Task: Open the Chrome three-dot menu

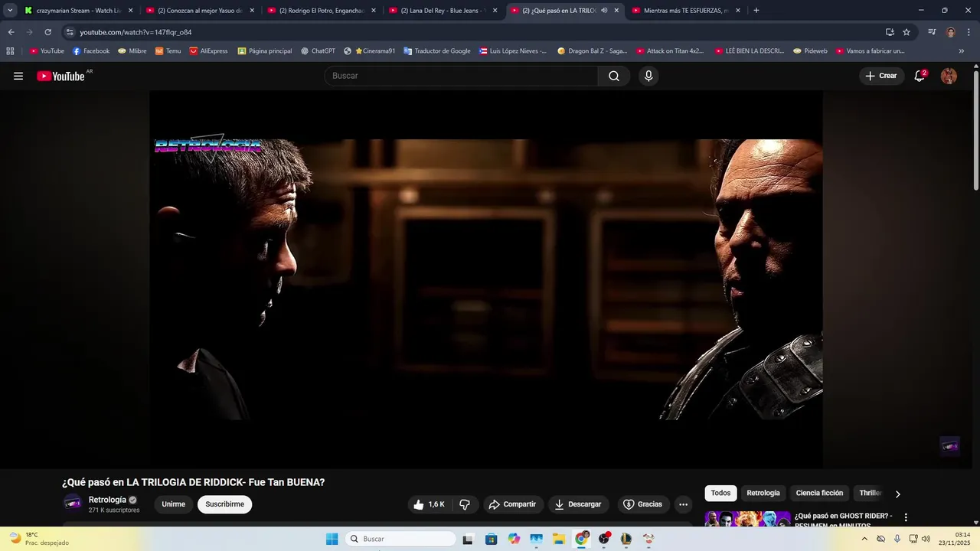Action: click(969, 32)
